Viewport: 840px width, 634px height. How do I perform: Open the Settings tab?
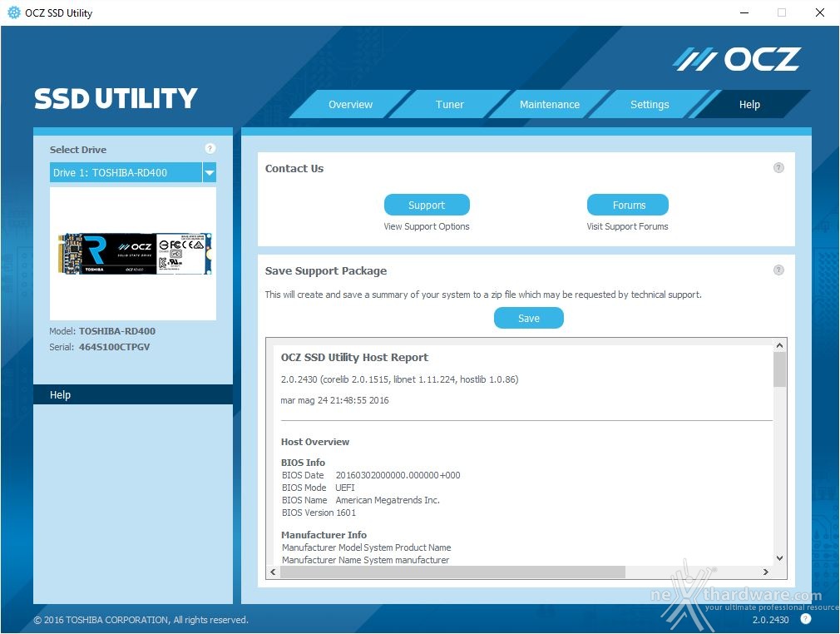(x=650, y=105)
